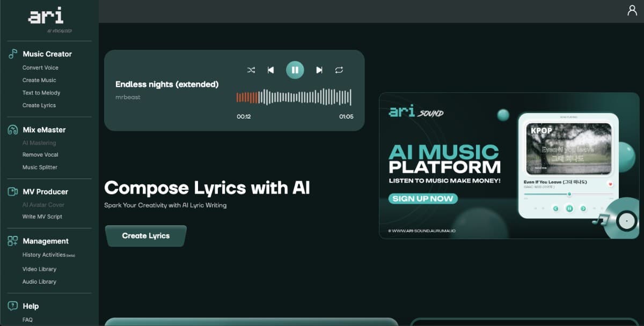This screenshot has height=326, width=644.
Task: Click the Help question icon
Action: point(13,306)
